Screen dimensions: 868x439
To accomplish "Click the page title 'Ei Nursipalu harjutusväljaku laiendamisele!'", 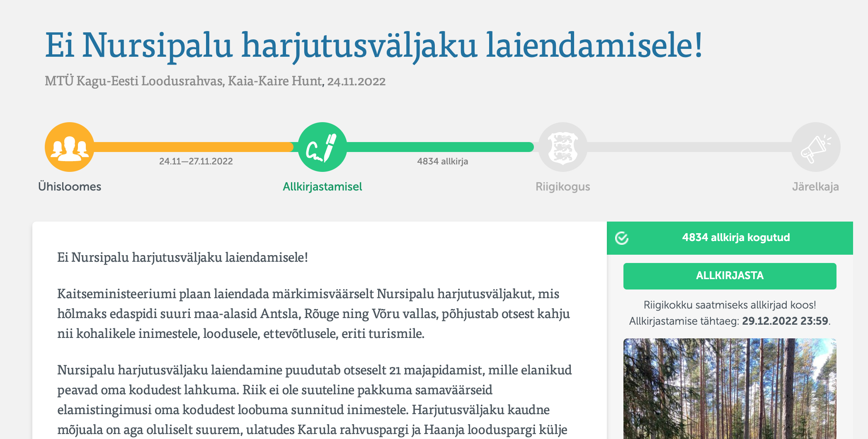I will pyautogui.click(x=374, y=46).
